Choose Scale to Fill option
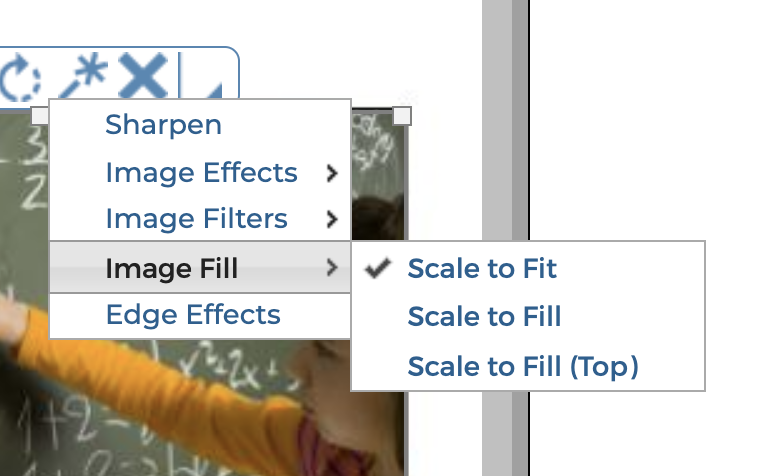This screenshot has width=774, height=476. (484, 317)
